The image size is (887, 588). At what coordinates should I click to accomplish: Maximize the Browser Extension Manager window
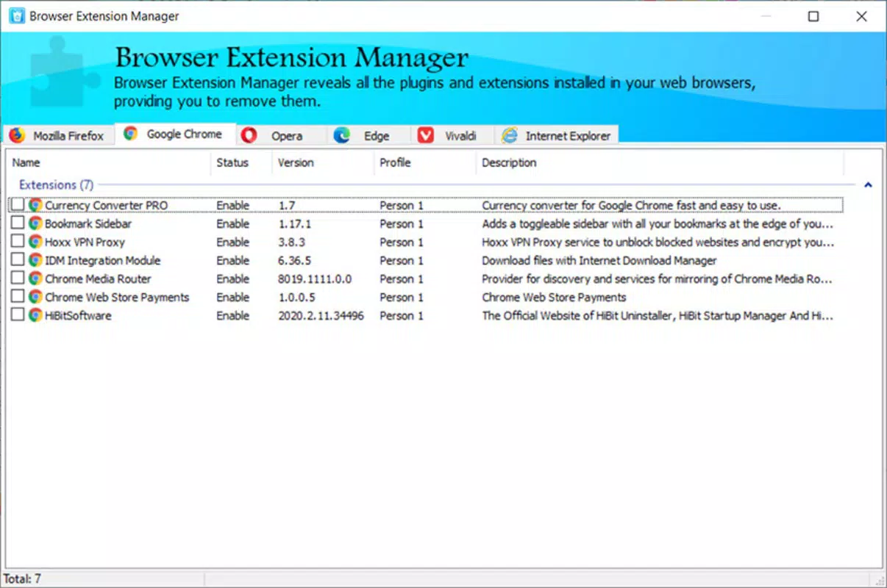(x=813, y=16)
